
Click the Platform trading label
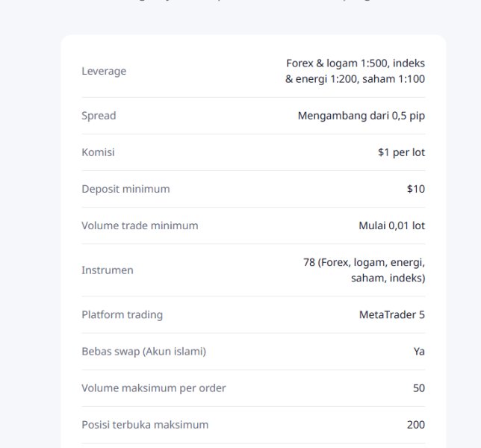coord(122,314)
